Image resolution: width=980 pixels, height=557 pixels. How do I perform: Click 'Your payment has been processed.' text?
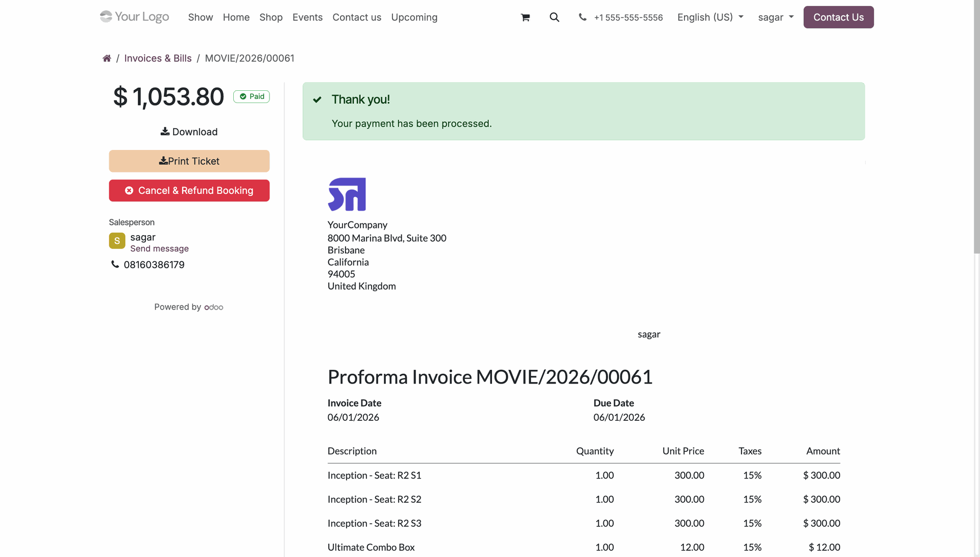pos(412,124)
